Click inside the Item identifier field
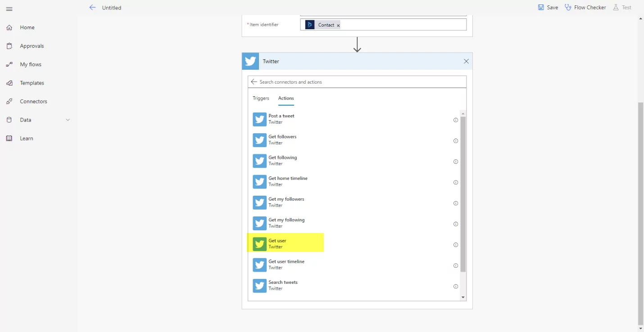Screen dimensions: 644x332 383,25
